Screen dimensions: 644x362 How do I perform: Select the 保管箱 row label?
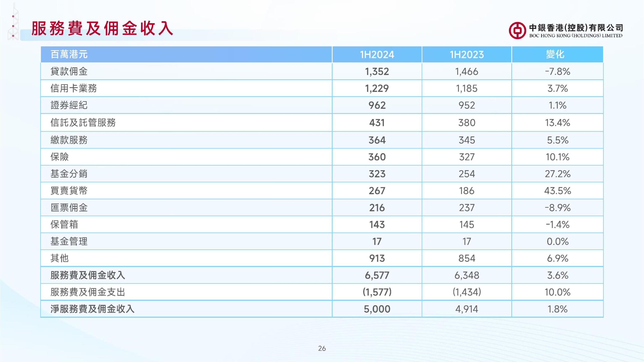point(64,224)
